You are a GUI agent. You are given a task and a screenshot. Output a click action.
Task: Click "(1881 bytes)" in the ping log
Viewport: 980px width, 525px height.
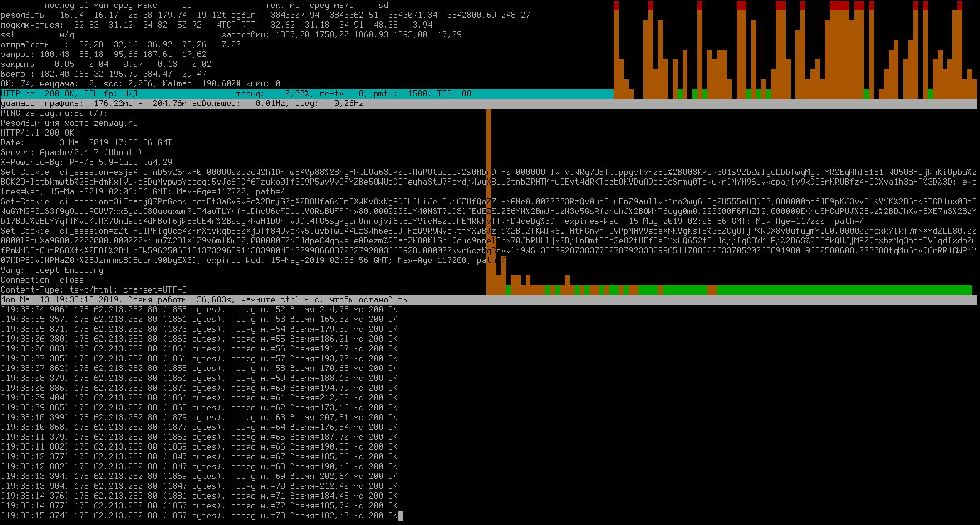pos(192,496)
